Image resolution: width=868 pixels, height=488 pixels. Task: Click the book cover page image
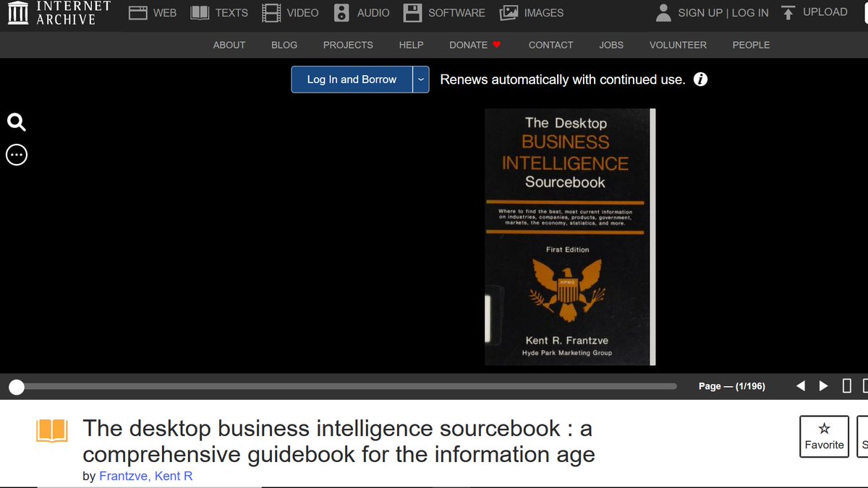pos(570,237)
